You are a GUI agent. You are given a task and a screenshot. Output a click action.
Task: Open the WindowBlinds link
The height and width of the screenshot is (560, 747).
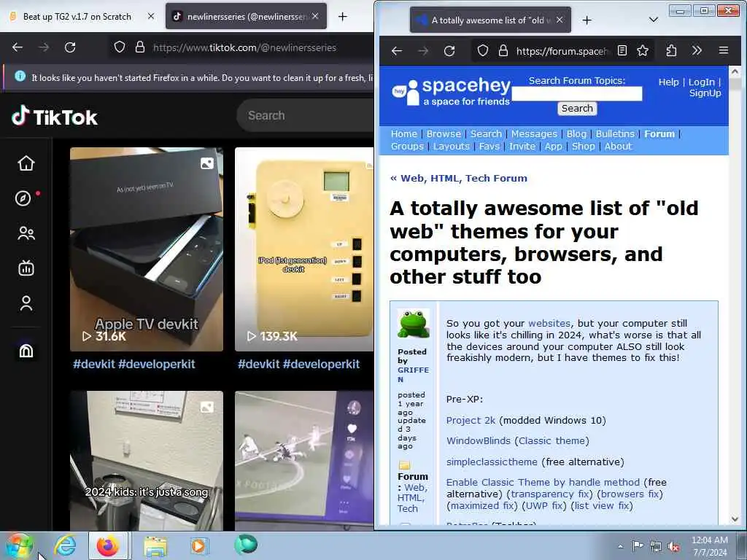pyautogui.click(x=479, y=441)
